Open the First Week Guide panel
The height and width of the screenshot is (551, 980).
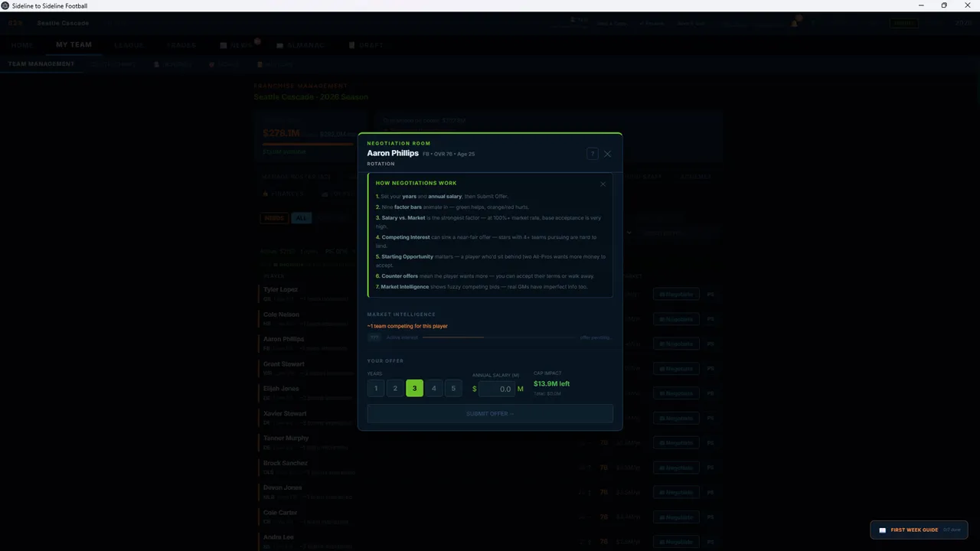tap(920, 530)
